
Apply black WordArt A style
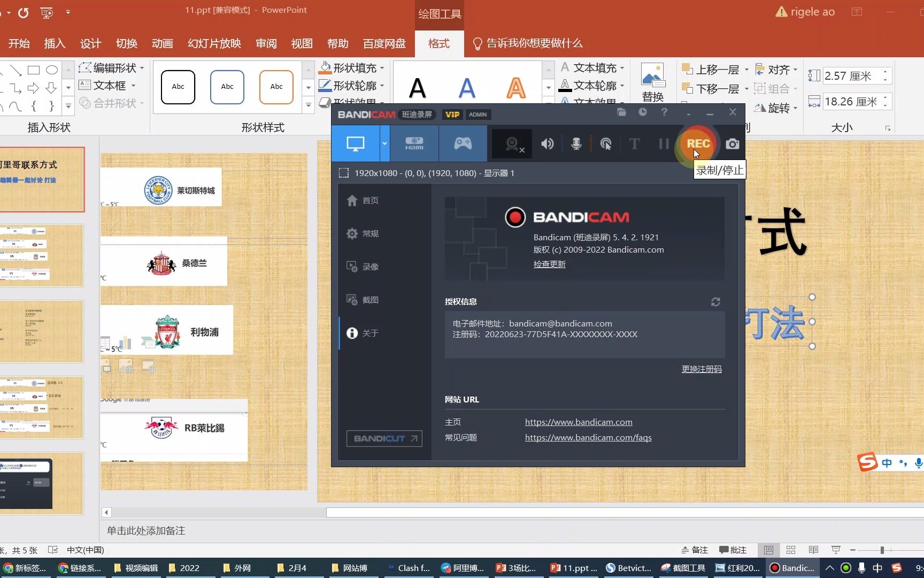(418, 88)
